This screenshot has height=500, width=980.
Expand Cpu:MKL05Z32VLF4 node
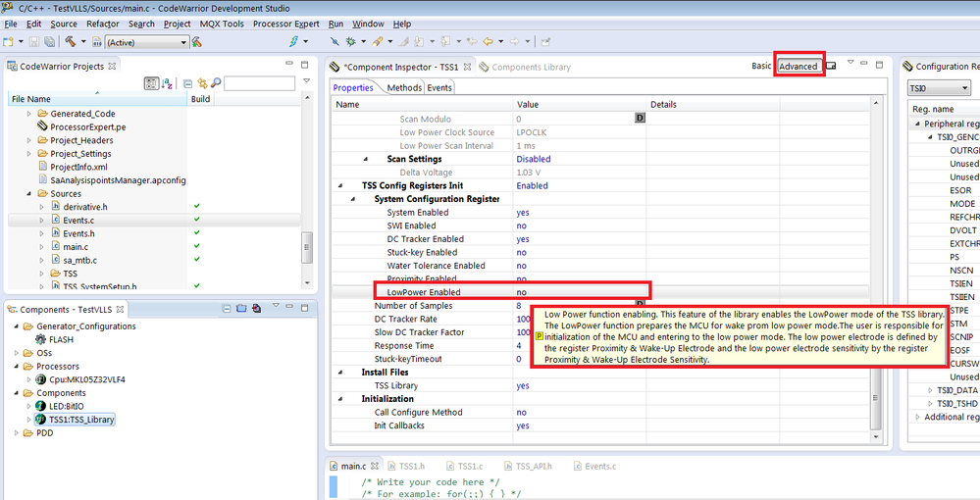pyautogui.click(x=28, y=380)
